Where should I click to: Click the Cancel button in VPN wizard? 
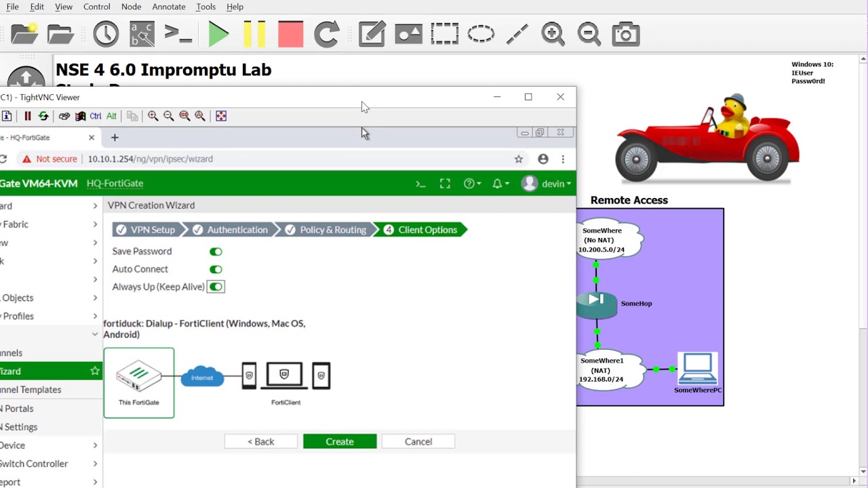pos(418,442)
